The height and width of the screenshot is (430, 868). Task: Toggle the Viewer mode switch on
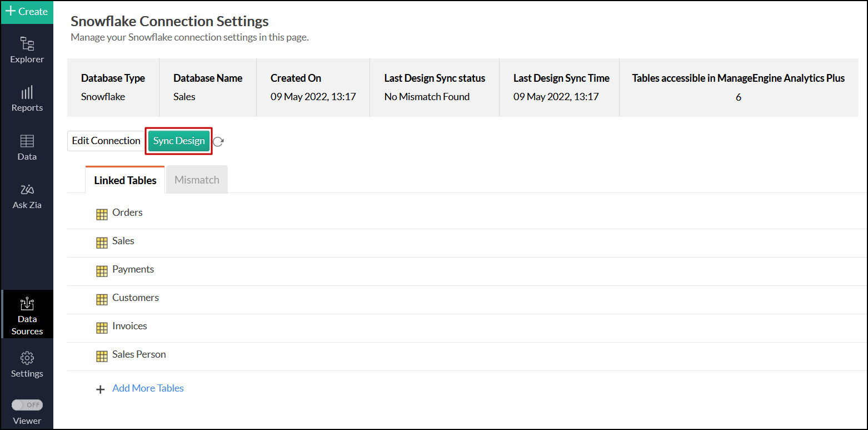[27, 405]
